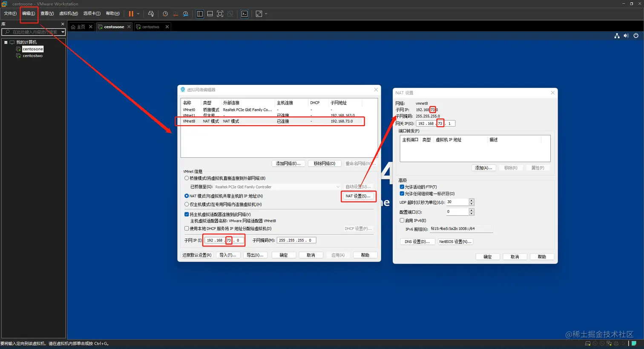
Task: Enter full screen mode via toolbar icon
Action: point(220,14)
